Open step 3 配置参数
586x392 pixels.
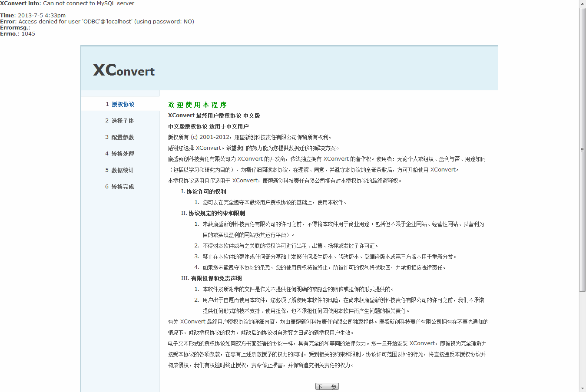120,137
